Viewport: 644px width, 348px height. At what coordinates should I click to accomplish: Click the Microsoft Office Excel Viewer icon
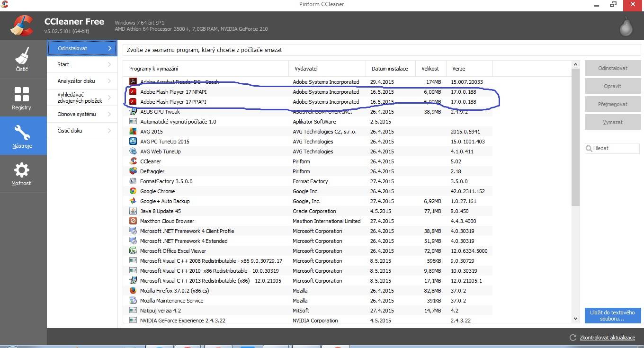(x=133, y=251)
